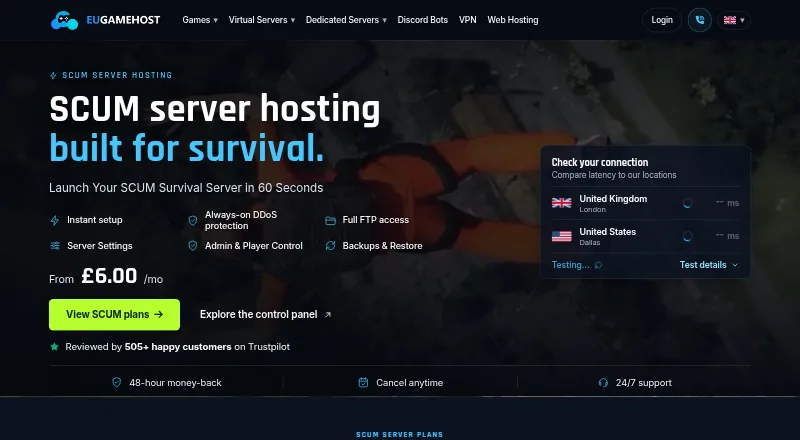800x440 pixels.
Task: Click the headset icon beside 24/7 support
Action: [603, 382]
